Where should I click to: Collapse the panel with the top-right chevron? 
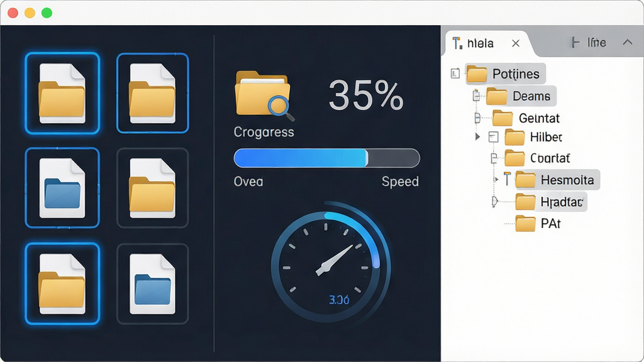pyautogui.click(x=627, y=42)
